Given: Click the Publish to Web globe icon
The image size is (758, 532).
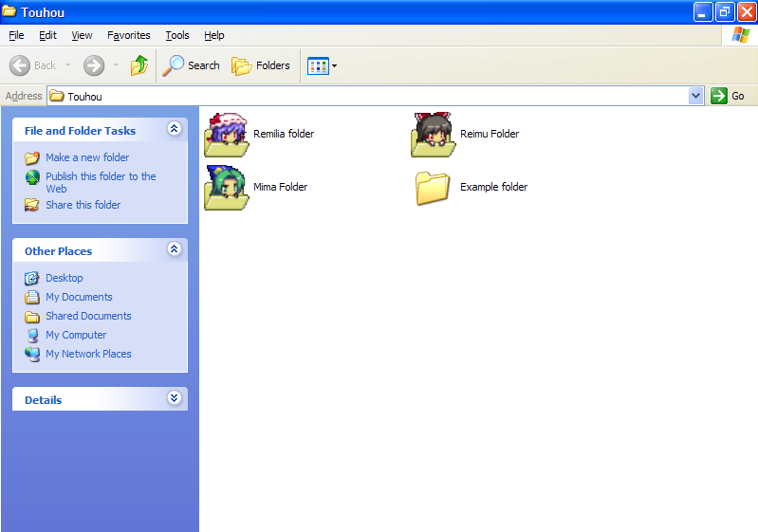Looking at the screenshot, I should 32,177.
